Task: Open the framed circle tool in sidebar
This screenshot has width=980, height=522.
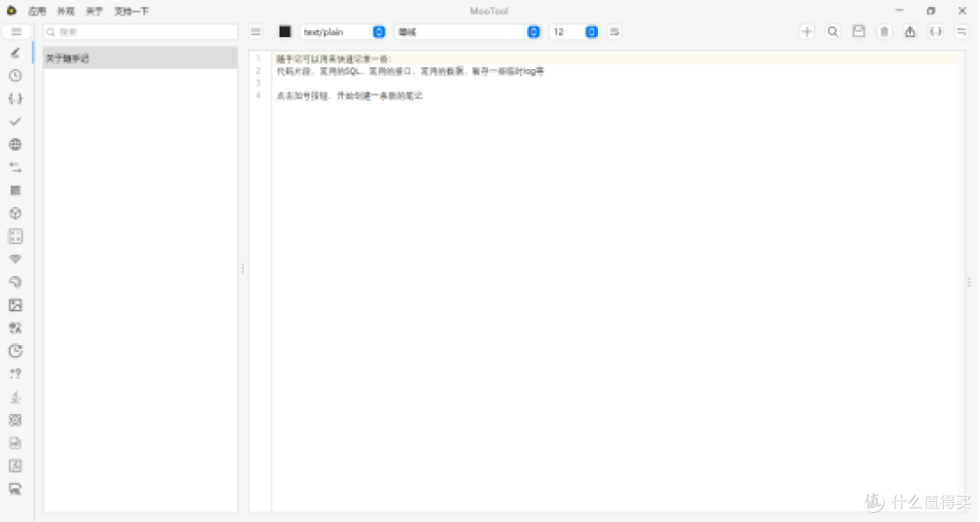Action: click(15, 420)
